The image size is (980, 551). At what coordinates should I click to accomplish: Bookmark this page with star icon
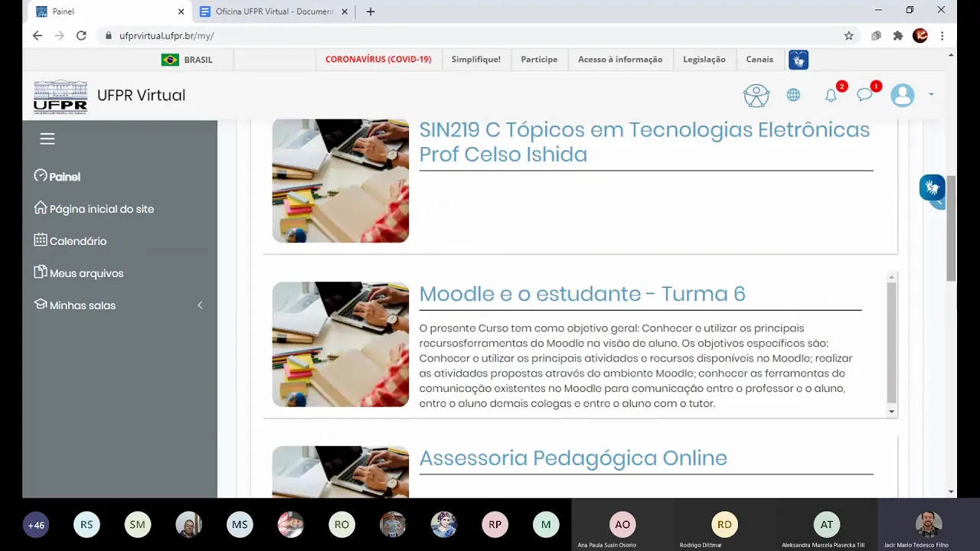coord(848,35)
